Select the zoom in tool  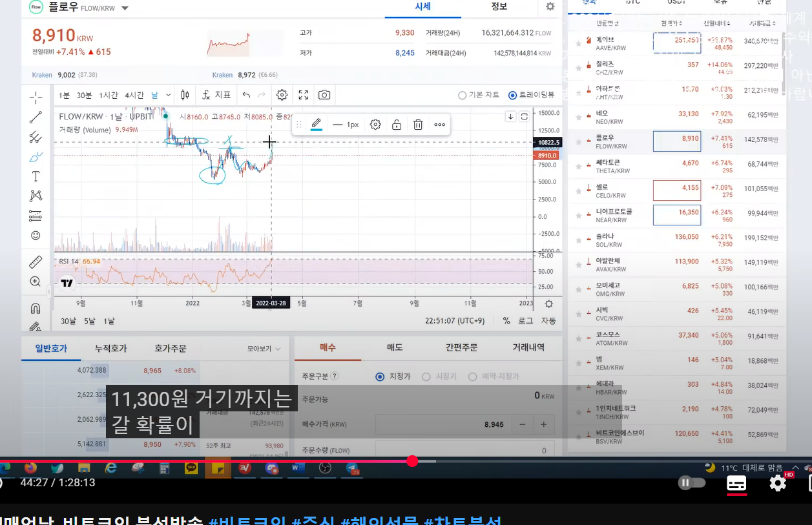click(x=36, y=282)
